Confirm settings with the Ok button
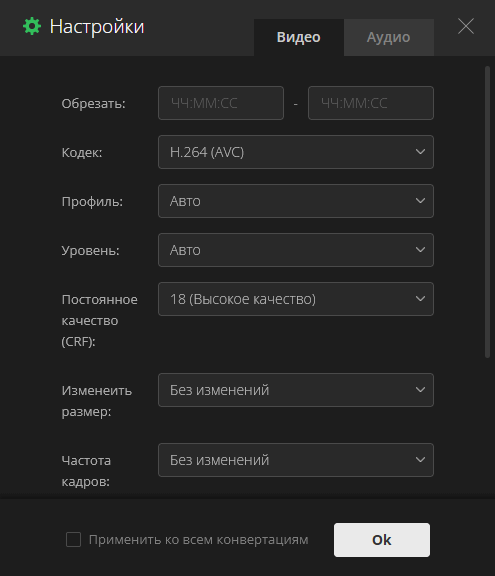This screenshot has width=495, height=576. (382, 540)
